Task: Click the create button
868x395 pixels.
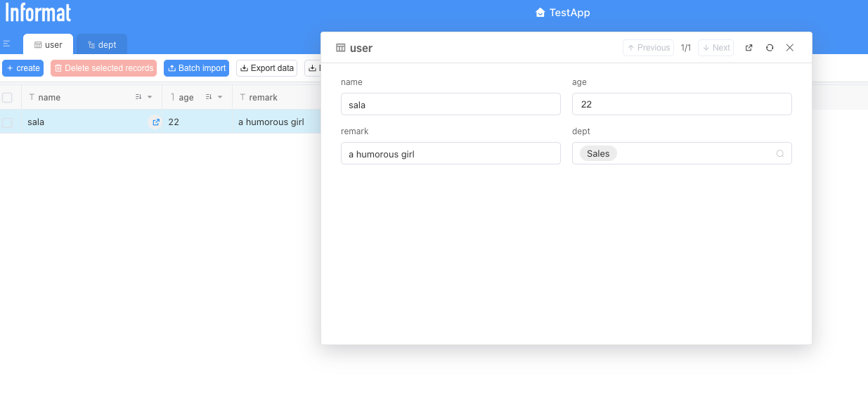Action: (x=23, y=68)
